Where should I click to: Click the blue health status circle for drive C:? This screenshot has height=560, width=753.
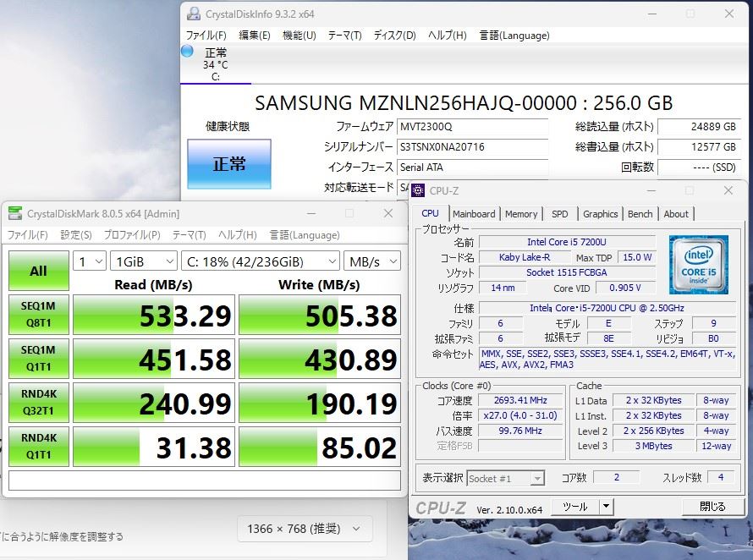[187, 51]
